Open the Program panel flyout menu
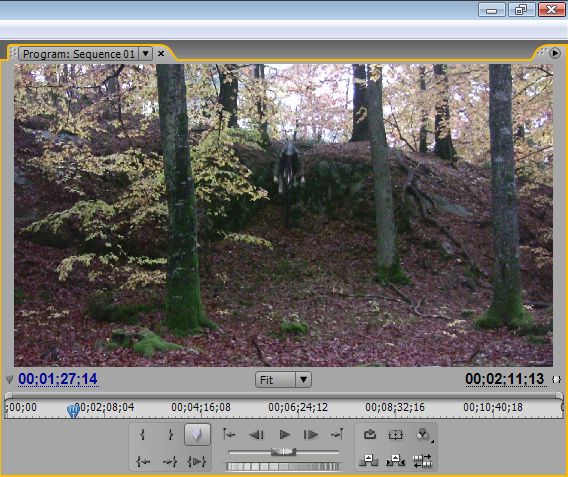 [555, 53]
